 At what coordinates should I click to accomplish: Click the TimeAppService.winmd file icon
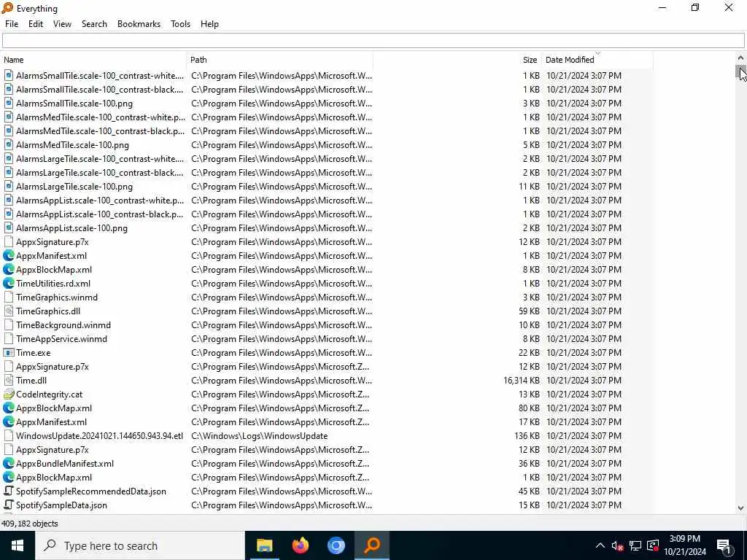click(8, 338)
